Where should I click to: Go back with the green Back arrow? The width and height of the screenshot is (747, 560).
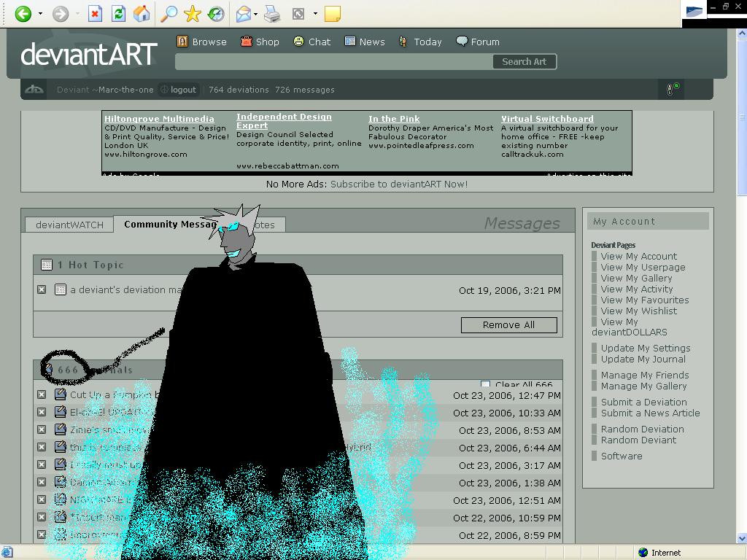tap(23, 14)
